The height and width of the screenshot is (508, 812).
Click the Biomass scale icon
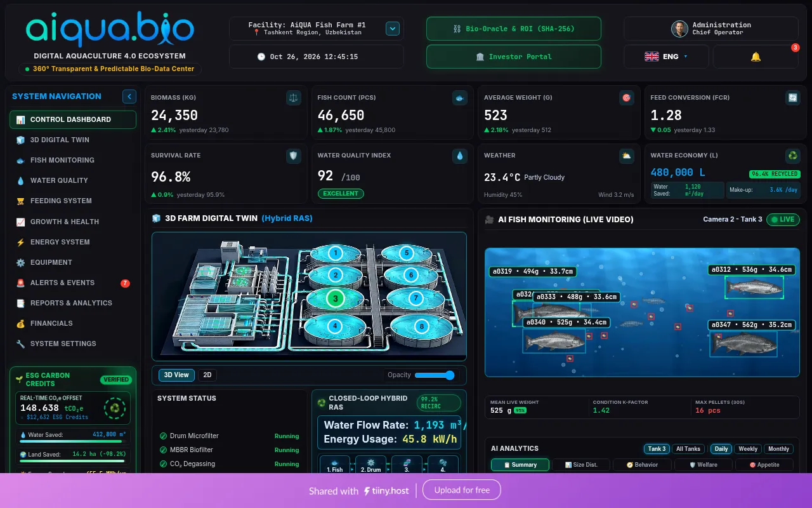click(x=294, y=98)
